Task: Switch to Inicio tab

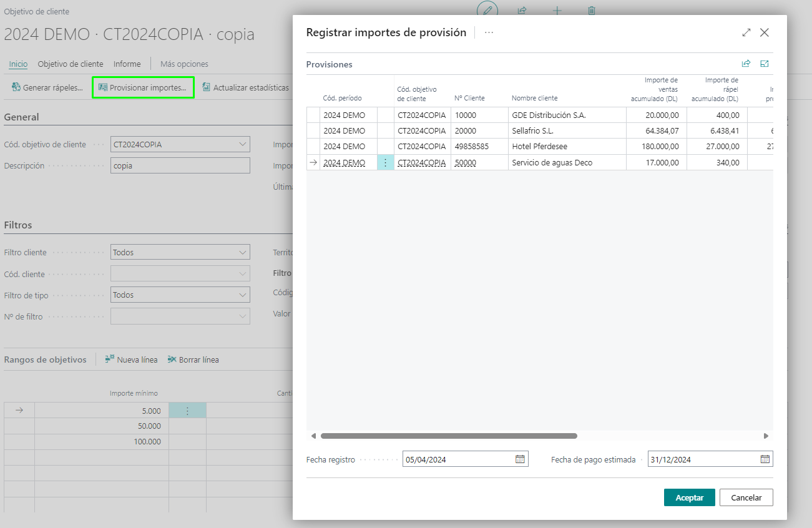Action: click(x=18, y=64)
